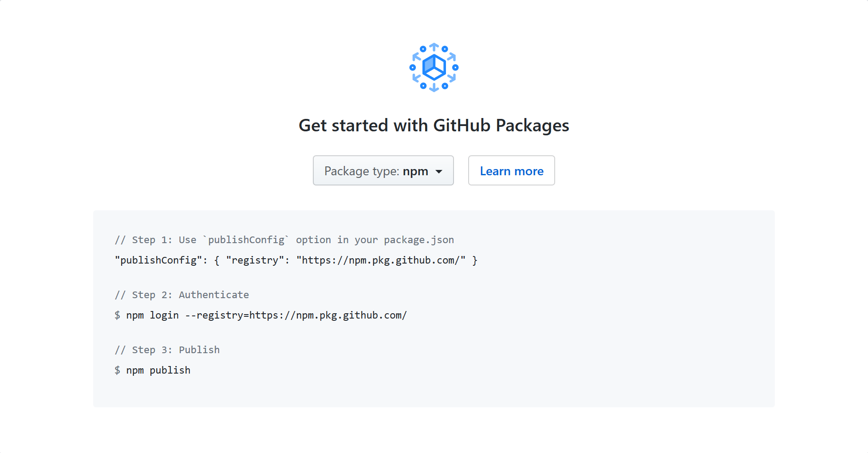Click the Get started with GitHub Packages heading
The width and height of the screenshot is (868, 453).
434,126
